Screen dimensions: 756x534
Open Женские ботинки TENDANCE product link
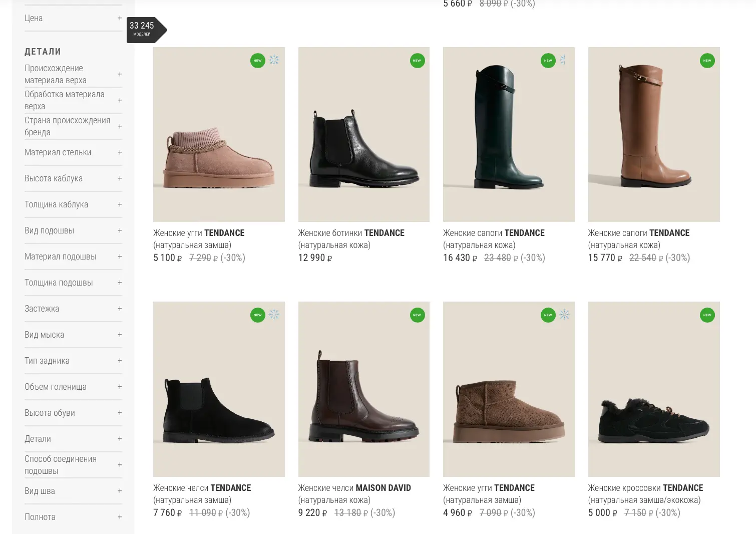tap(351, 233)
